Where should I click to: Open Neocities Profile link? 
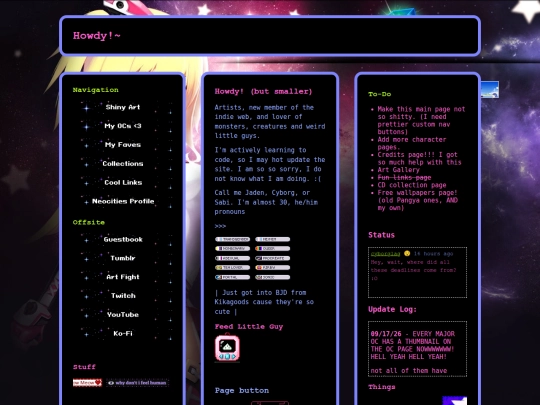click(123, 201)
